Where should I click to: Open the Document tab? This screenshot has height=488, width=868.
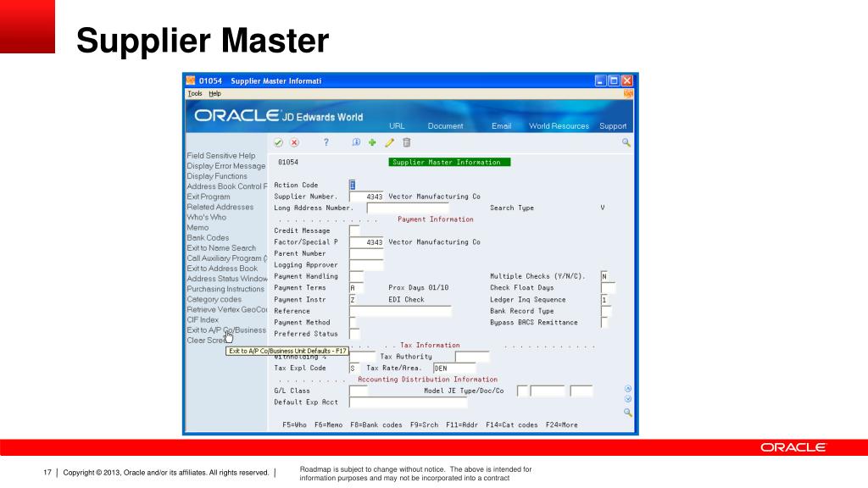point(445,126)
